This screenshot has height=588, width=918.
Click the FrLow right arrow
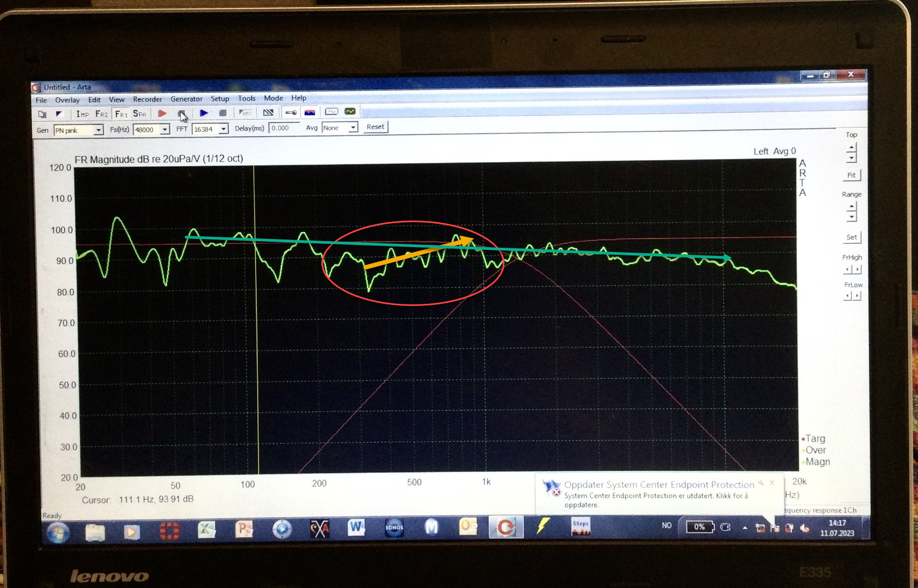coord(857,296)
